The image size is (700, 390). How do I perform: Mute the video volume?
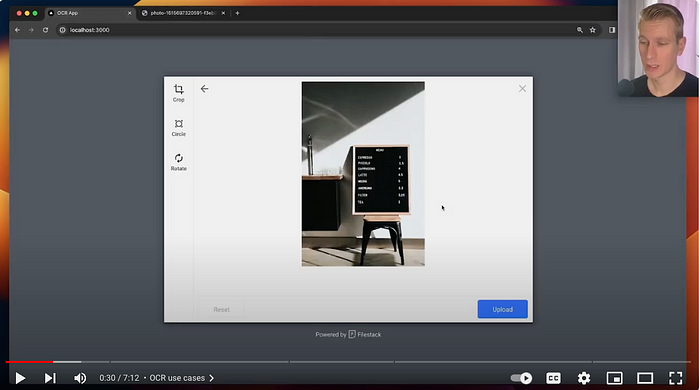pos(80,378)
